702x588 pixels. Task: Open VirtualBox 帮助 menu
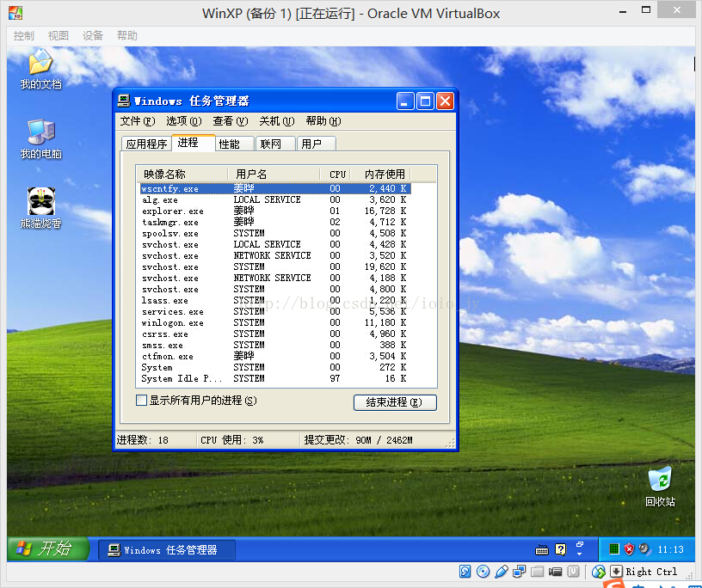pyautogui.click(x=127, y=36)
